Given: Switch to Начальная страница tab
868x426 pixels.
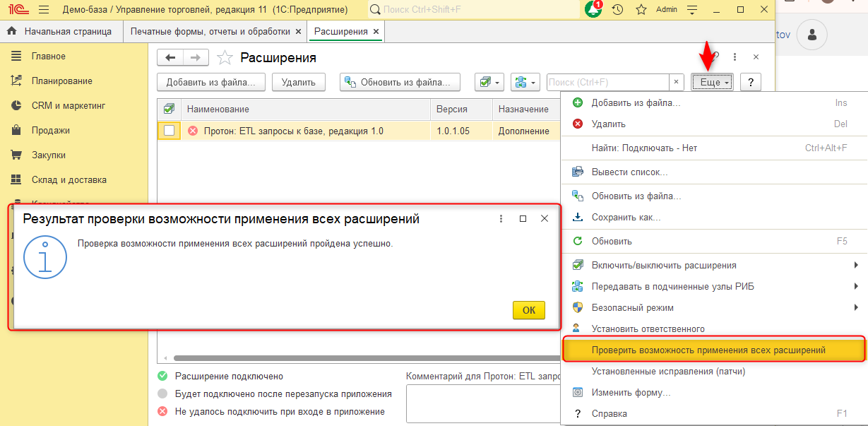Looking at the screenshot, I should [x=61, y=32].
